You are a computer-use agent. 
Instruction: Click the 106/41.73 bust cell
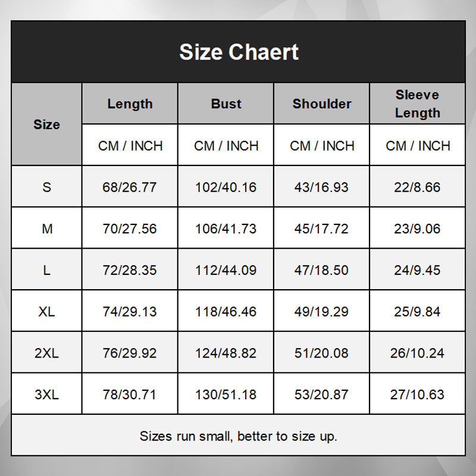[x=226, y=228]
